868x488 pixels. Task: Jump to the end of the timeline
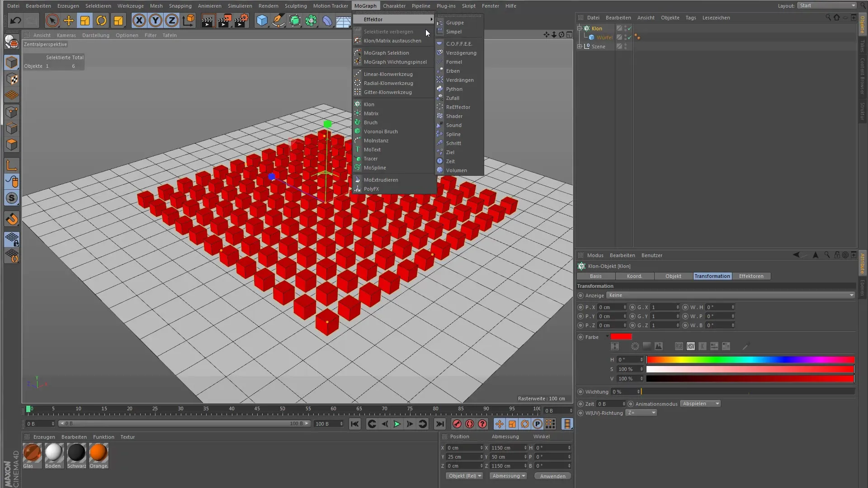439,424
